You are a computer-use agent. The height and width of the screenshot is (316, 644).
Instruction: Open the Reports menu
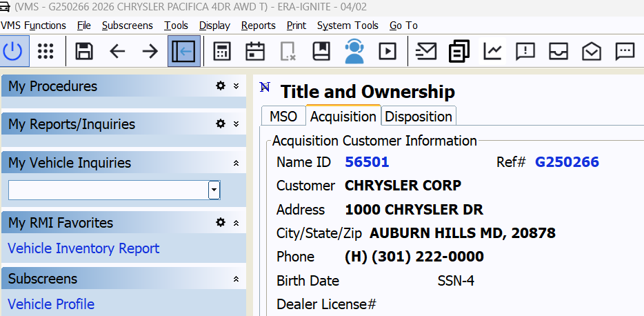pos(259,26)
